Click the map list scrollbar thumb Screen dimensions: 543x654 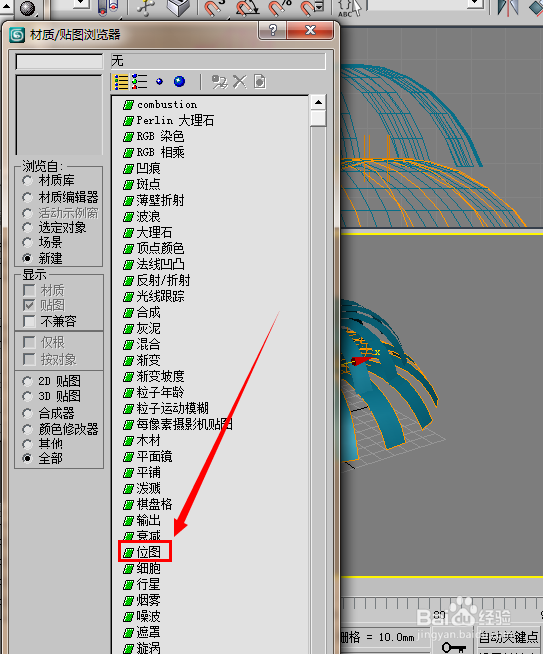point(318,118)
